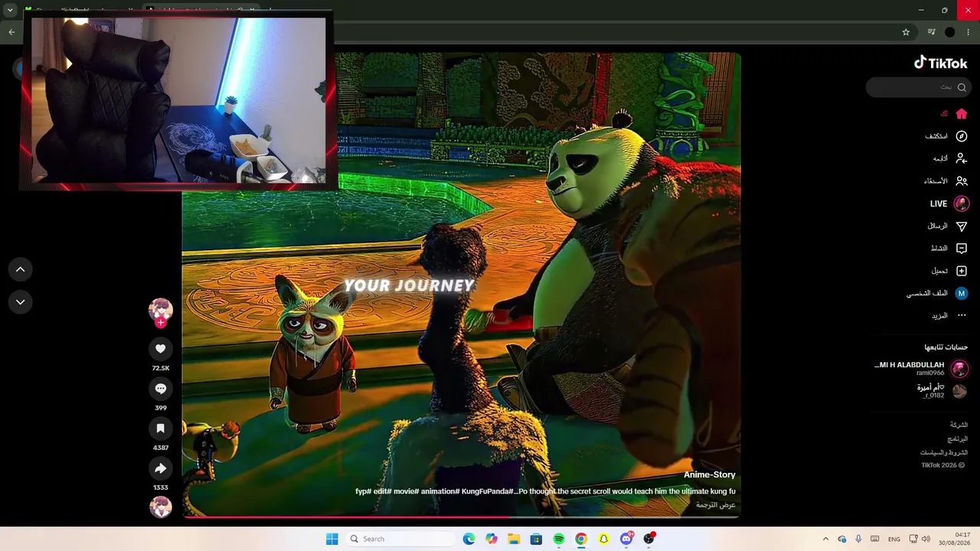Click the "1333" share count

[160, 487]
